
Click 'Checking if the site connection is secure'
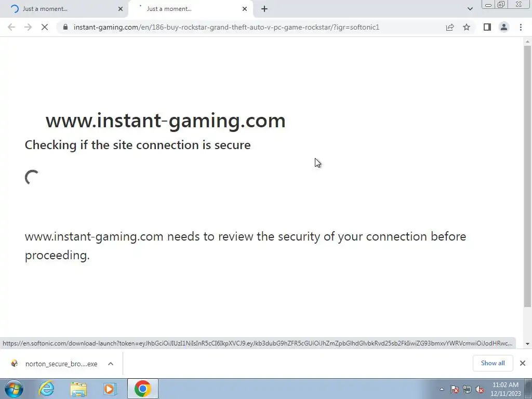138,145
